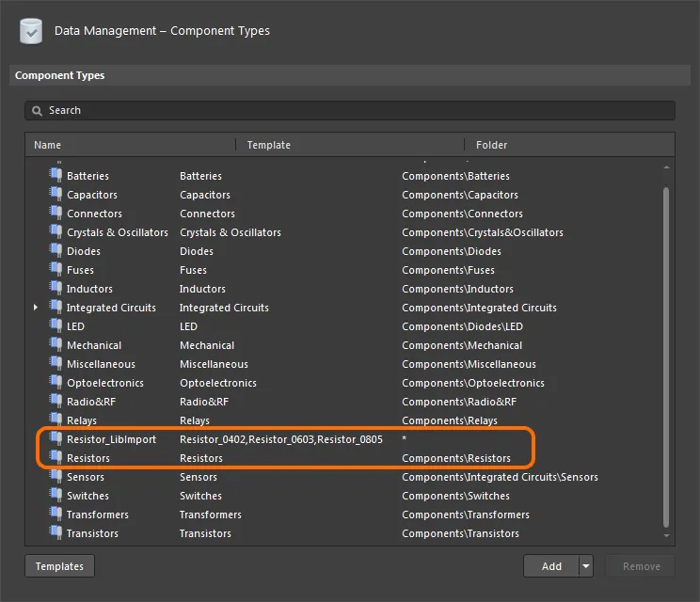This screenshot has height=602, width=700.
Task: Click the vertical scrollbar of the list
Action: [667, 357]
